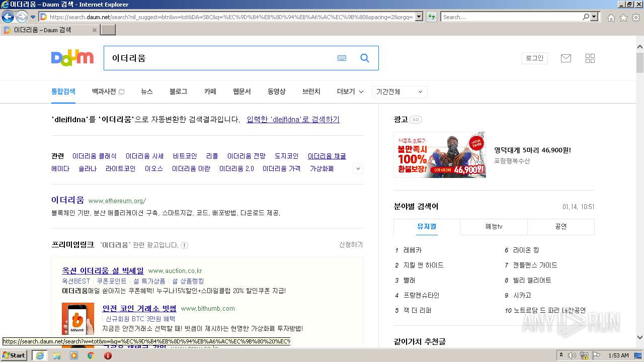Screen dimensions: 644x362
Task: Open Favorites star icon
Action: 623,18
